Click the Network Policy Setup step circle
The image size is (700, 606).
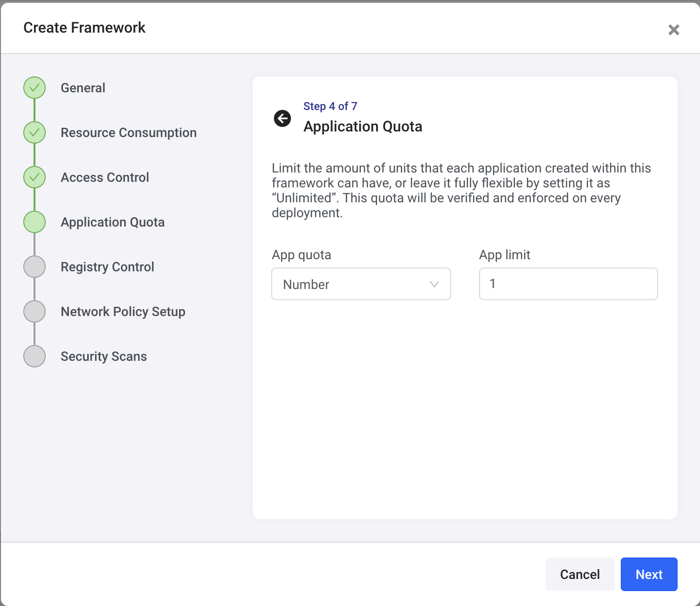click(34, 311)
